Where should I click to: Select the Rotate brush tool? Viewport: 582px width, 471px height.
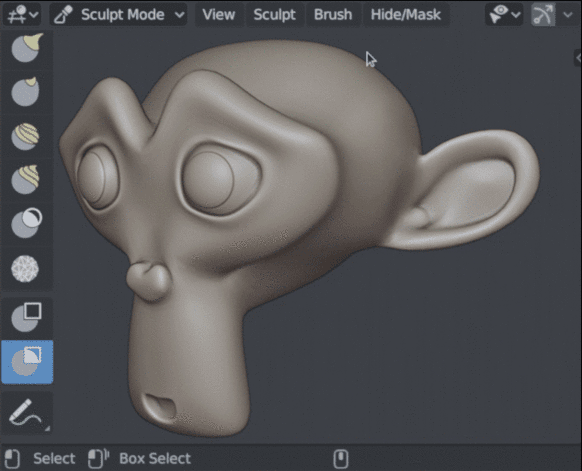27,180
